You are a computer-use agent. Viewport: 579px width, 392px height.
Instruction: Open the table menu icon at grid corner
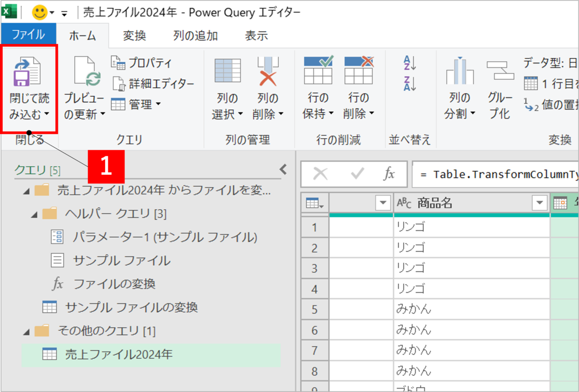click(315, 203)
